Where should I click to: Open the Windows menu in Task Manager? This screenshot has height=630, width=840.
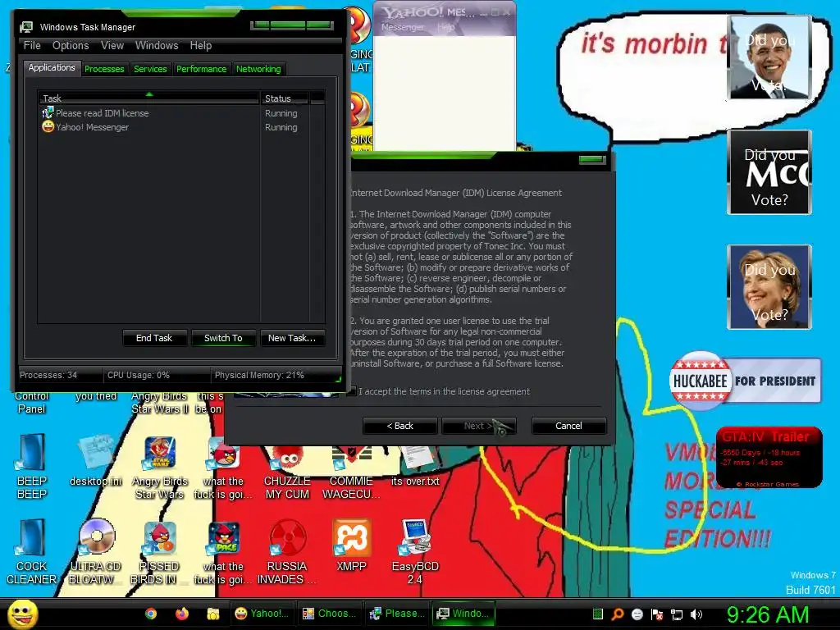pos(157,46)
